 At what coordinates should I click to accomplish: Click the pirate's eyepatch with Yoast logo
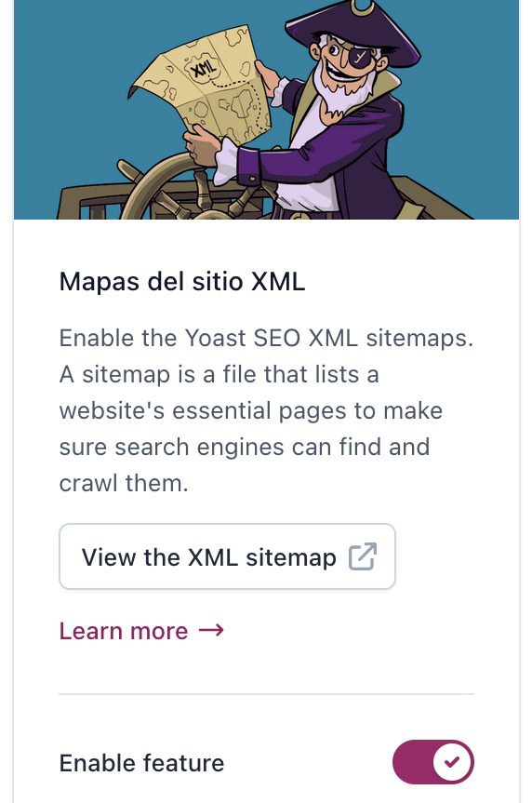362,58
